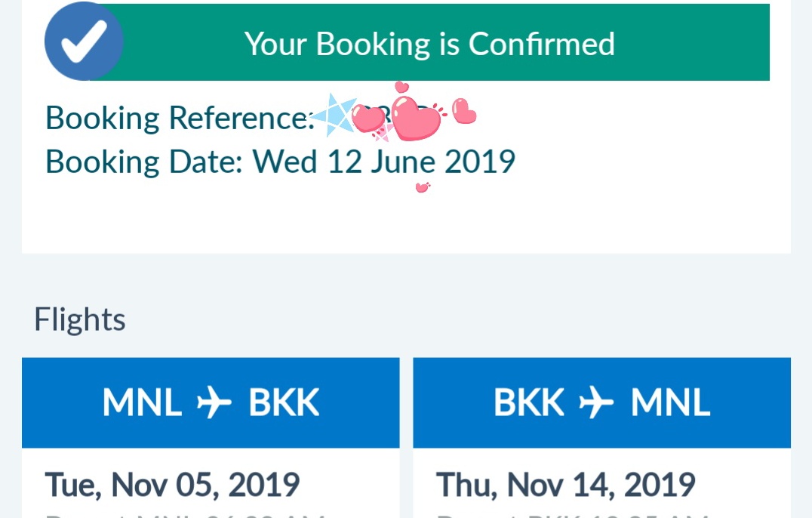Viewport: 812px width, 518px height.
Task: Select the BKK to MNL flight tab
Action: 601,402
